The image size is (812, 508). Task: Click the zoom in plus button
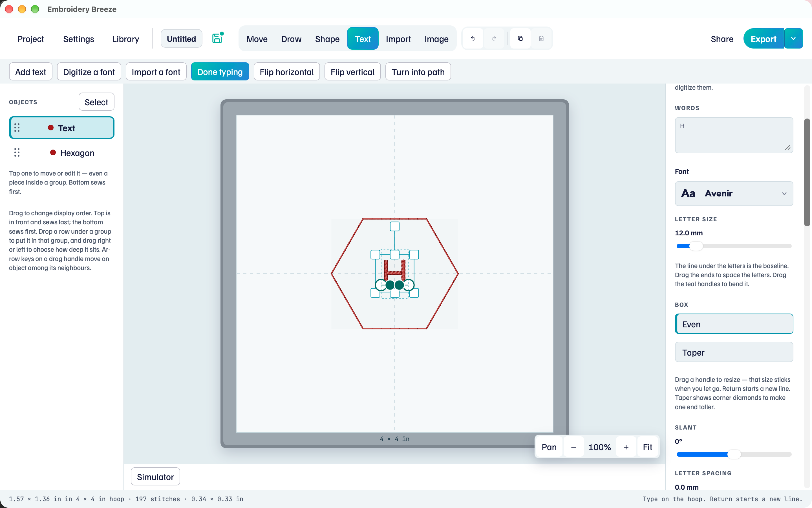626,447
